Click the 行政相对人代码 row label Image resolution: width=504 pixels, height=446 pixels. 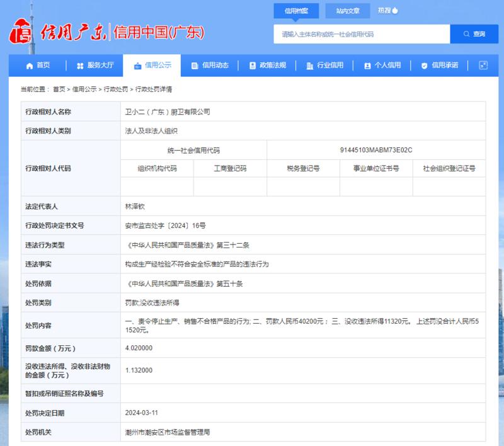click(x=49, y=168)
